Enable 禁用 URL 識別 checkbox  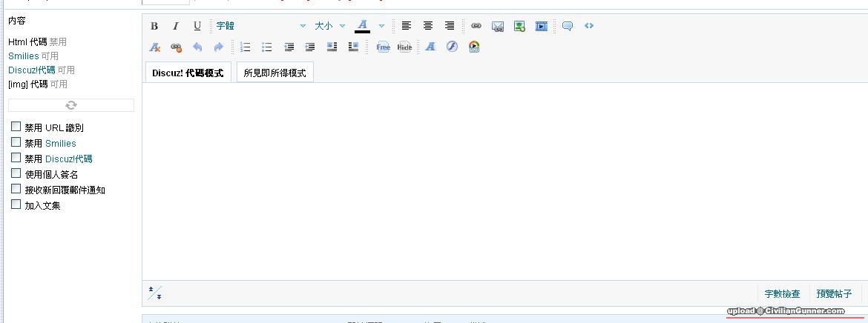(x=16, y=127)
